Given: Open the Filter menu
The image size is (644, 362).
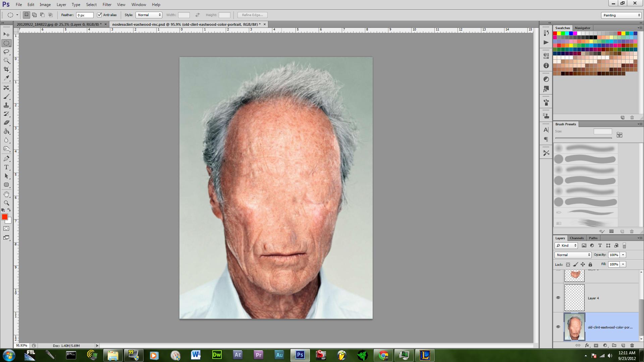Looking at the screenshot, I should pos(107,5).
